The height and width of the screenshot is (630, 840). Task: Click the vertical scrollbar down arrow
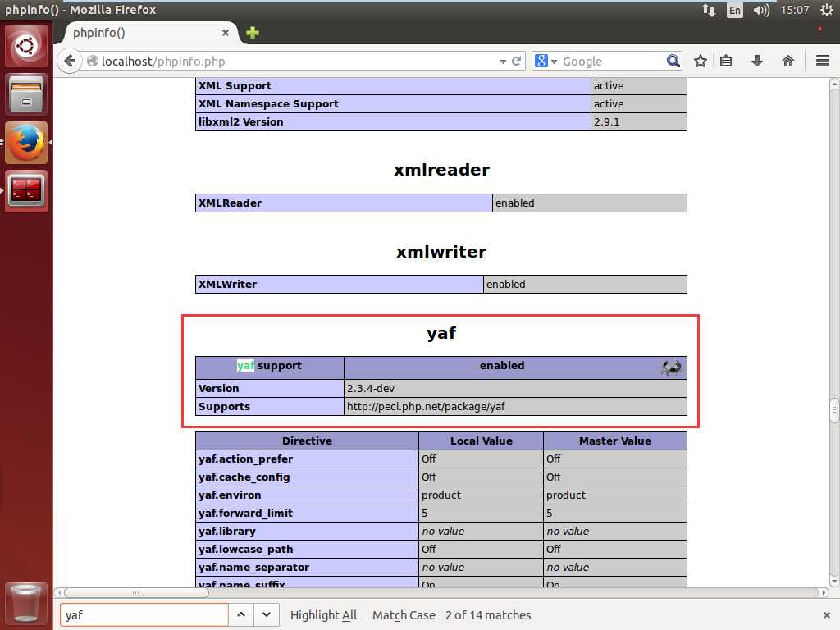[x=834, y=581]
